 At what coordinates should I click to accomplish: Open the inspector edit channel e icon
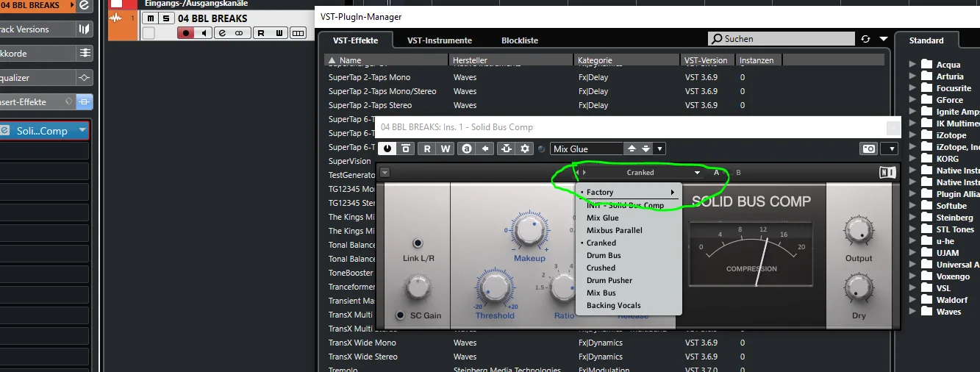pyautogui.click(x=85, y=6)
